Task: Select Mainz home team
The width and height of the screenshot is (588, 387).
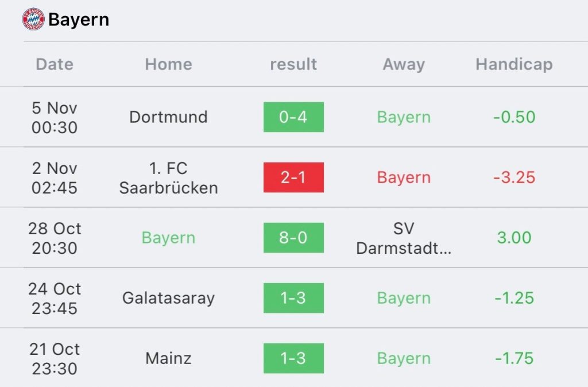Action: tap(168, 358)
